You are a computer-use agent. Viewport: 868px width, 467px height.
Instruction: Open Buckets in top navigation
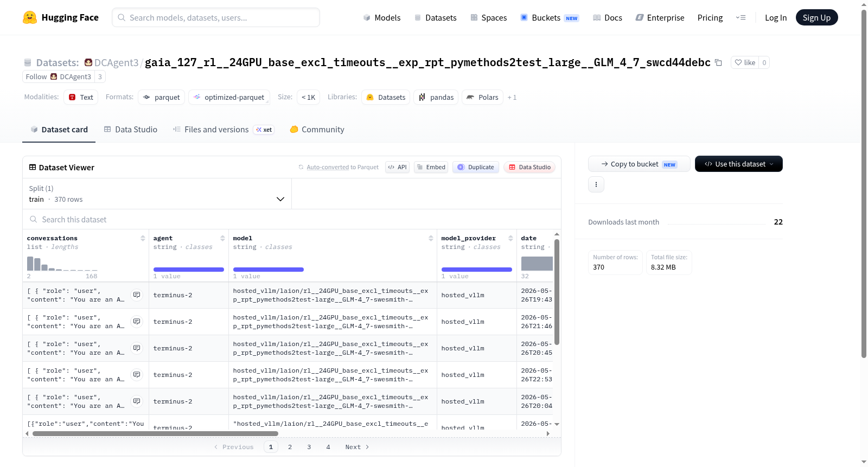pyautogui.click(x=549, y=17)
